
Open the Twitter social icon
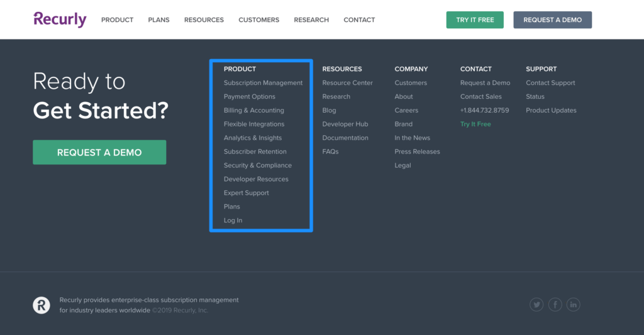coord(536,305)
